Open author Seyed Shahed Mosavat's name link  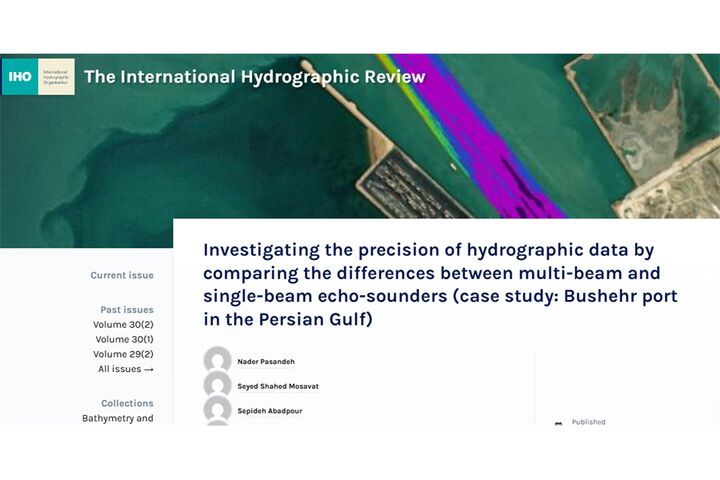[278, 386]
